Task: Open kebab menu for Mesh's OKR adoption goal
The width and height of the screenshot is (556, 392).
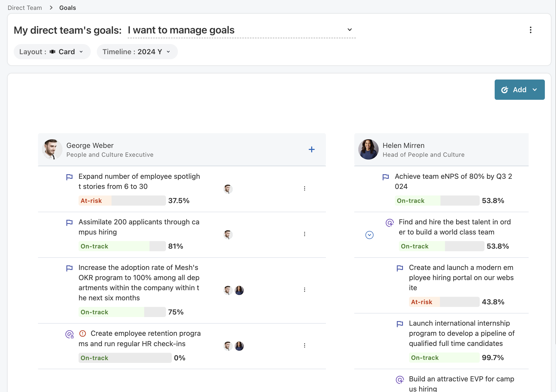Action: 304,290
